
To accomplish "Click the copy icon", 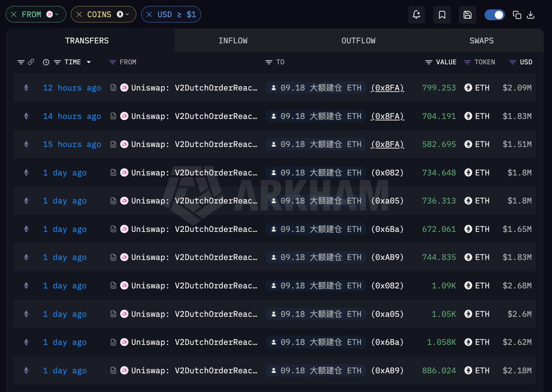I will coord(517,15).
